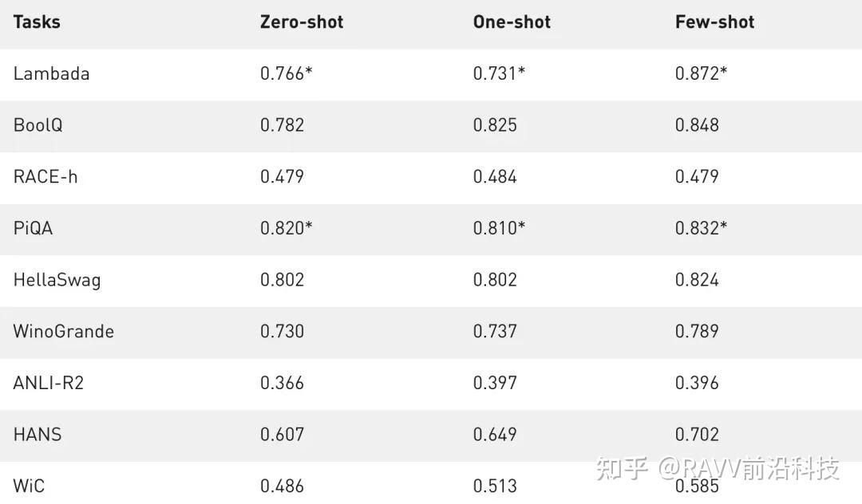Select the One-shot column header

pyautogui.click(x=512, y=22)
